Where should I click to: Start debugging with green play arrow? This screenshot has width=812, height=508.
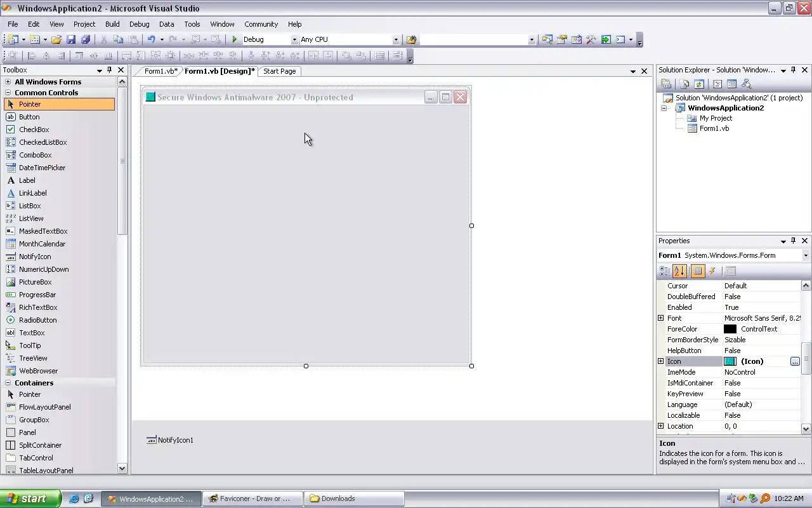(235, 39)
